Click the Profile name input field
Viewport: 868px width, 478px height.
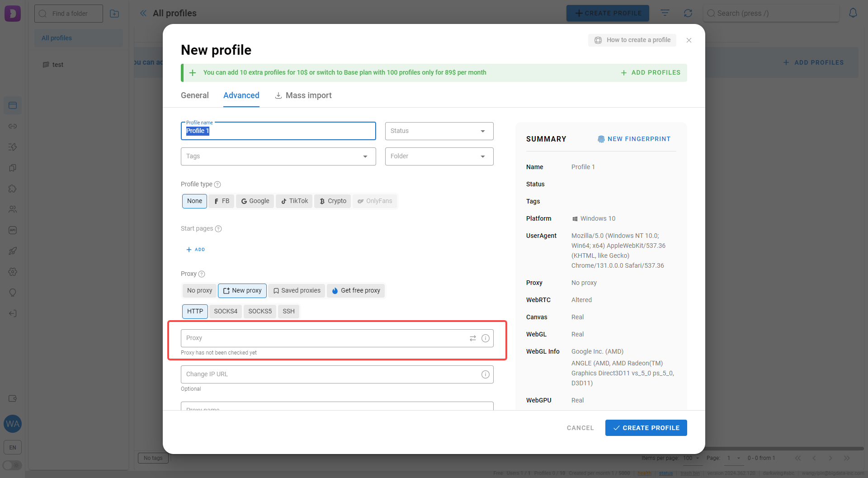[x=278, y=131]
